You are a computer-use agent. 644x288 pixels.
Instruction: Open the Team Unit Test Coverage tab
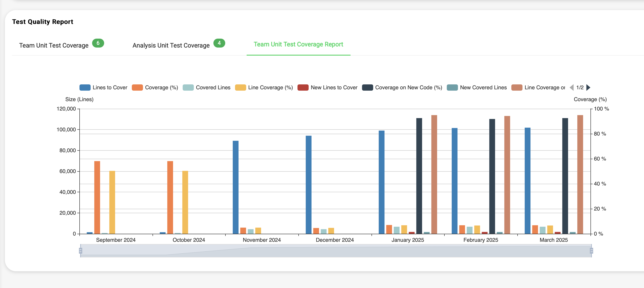click(54, 45)
